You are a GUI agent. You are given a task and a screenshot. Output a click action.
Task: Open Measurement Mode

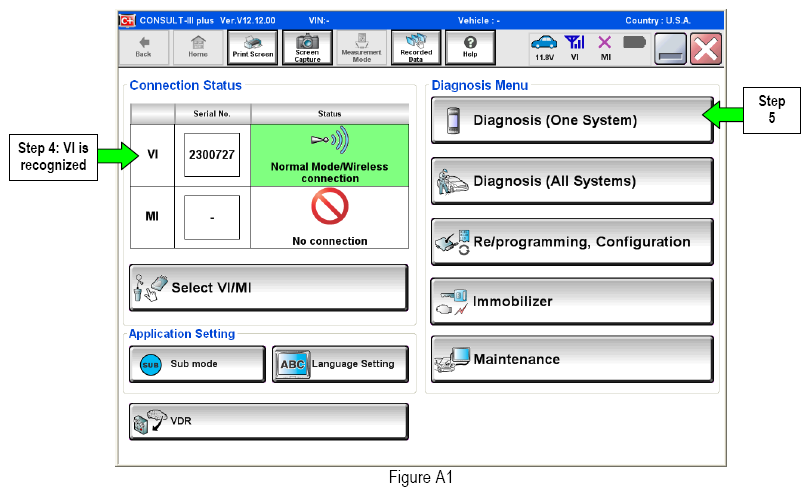[x=362, y=48]
